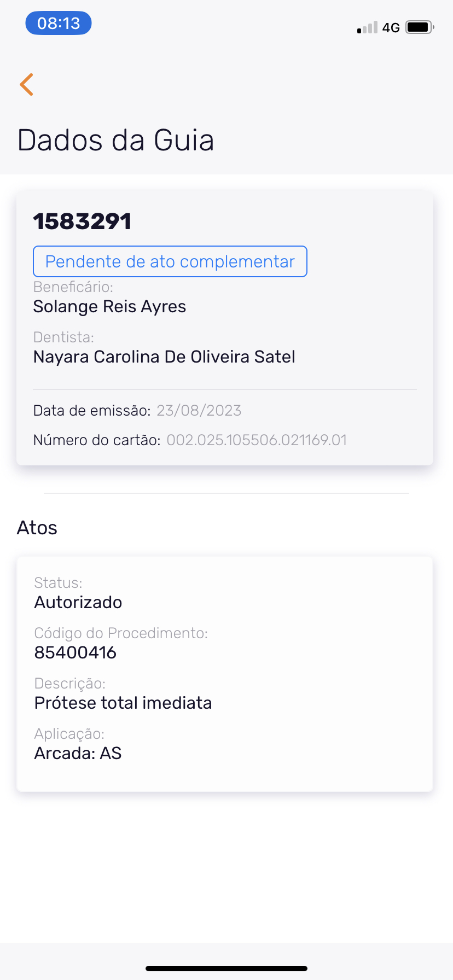The image size is (453, 980).
Task: Tap Prótese total imediata description
Action: (123, 703)
